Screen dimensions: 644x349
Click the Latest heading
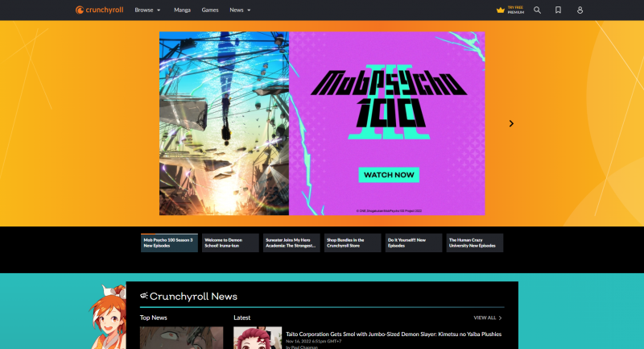coord(242,318)
